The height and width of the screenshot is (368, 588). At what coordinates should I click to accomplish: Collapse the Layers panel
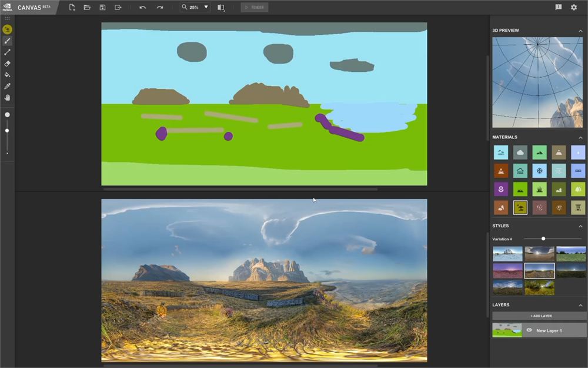point(580,305)
